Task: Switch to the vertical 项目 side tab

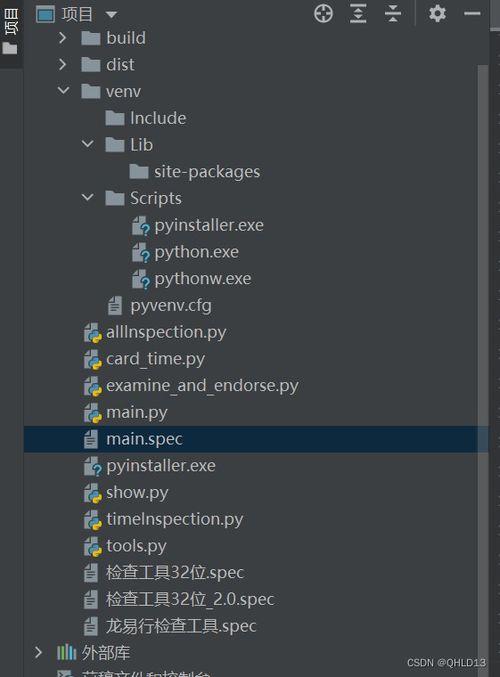Action: [10, 32]
